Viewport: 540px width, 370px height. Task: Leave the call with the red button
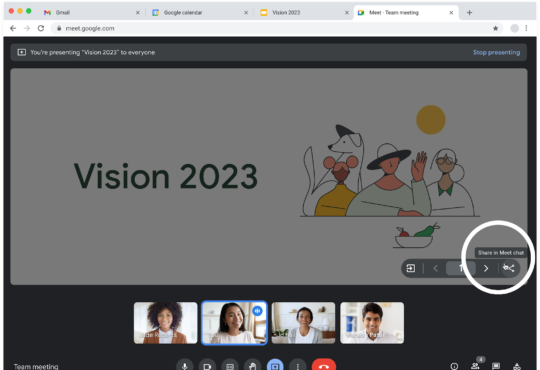pos(324,365)
